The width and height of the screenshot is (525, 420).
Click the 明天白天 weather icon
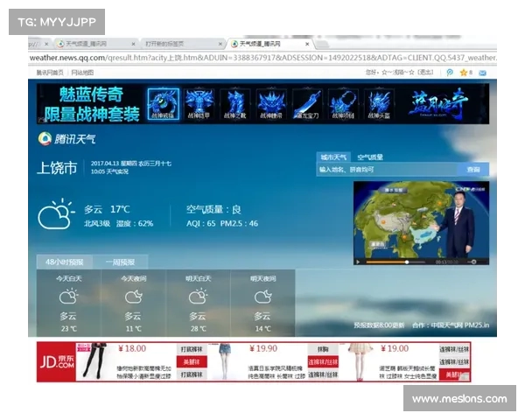[x=198, y=297]
